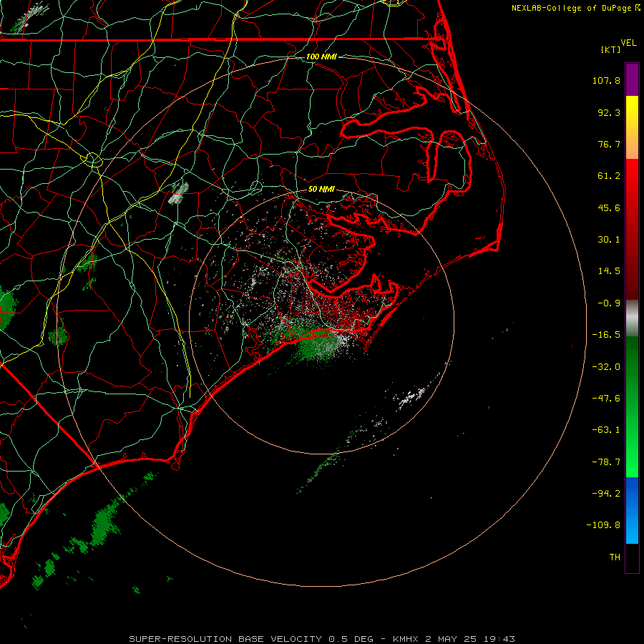Pick the black TH segment of the velocity scale

tap(632, 558)
